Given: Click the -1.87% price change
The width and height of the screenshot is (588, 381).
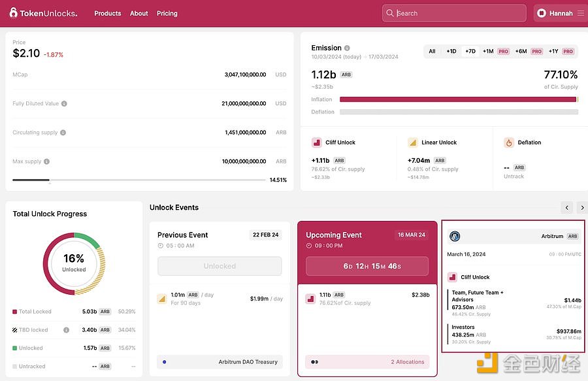Looking at the screenshot, I should [x=54, y=55].
